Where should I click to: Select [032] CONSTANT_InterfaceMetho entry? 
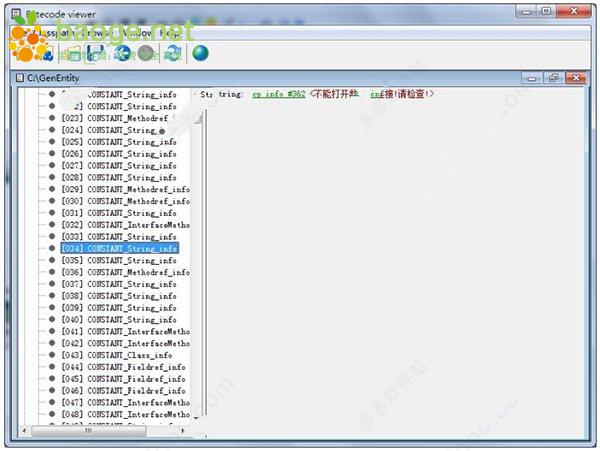[126, 225]
